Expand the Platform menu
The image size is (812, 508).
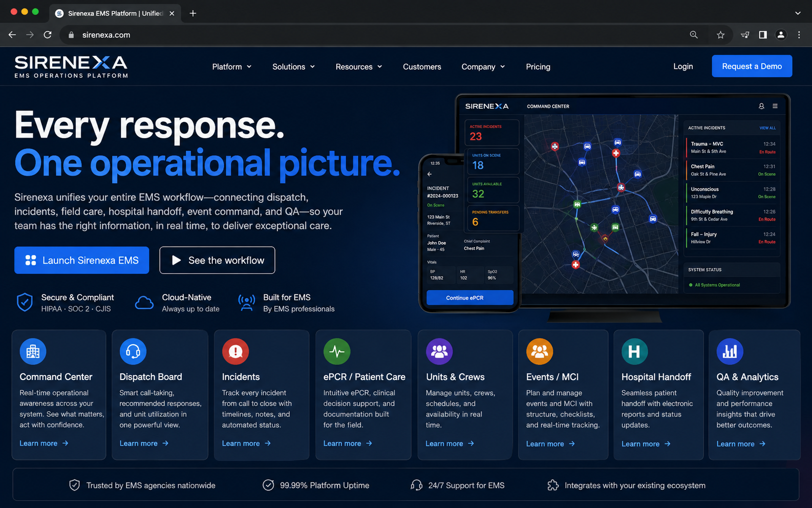pyautogui.click(x=232, y=67)
